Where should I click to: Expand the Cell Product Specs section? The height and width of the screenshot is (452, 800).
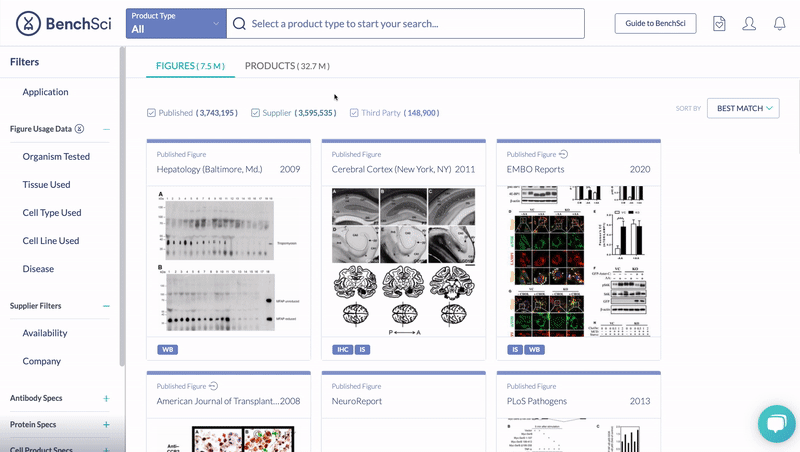coord(106,449)
